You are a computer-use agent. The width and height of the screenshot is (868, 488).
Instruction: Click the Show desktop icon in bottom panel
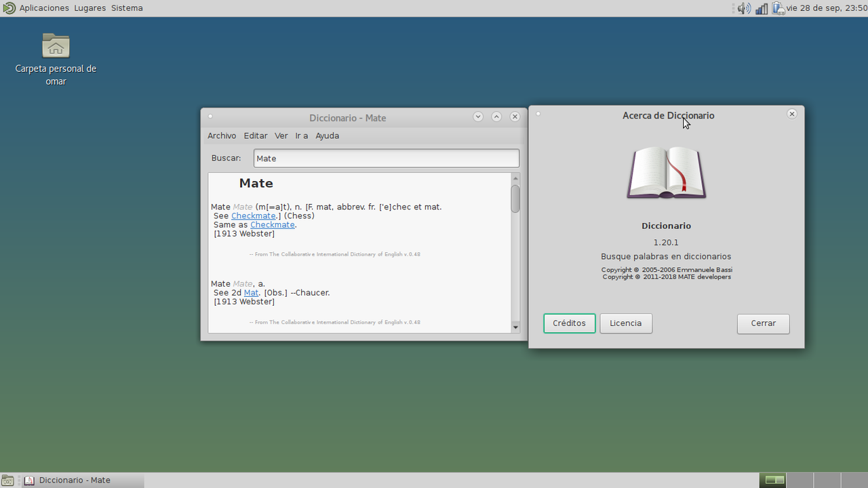tap(7, 481)
